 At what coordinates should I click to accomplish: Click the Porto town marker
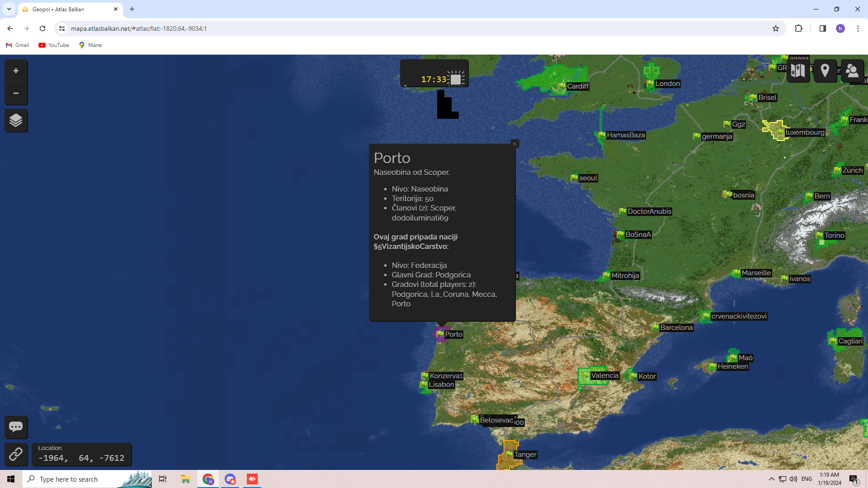coord(440,334)
